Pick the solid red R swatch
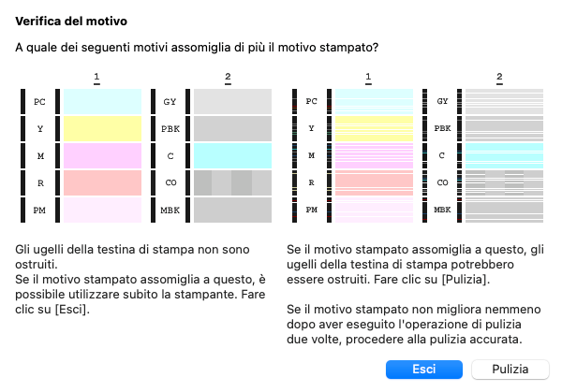The image size is (562, 392). 99,181
